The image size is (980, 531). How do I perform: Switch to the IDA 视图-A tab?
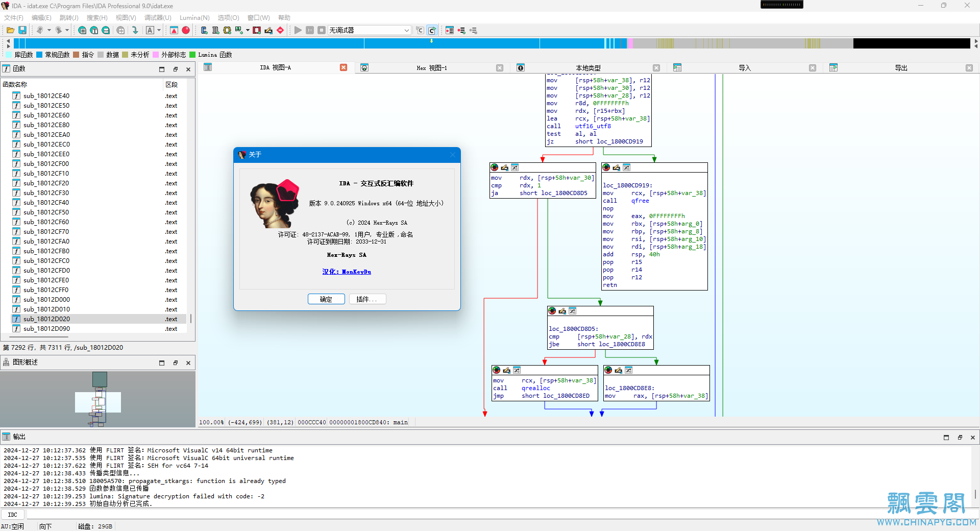(275, 68)
